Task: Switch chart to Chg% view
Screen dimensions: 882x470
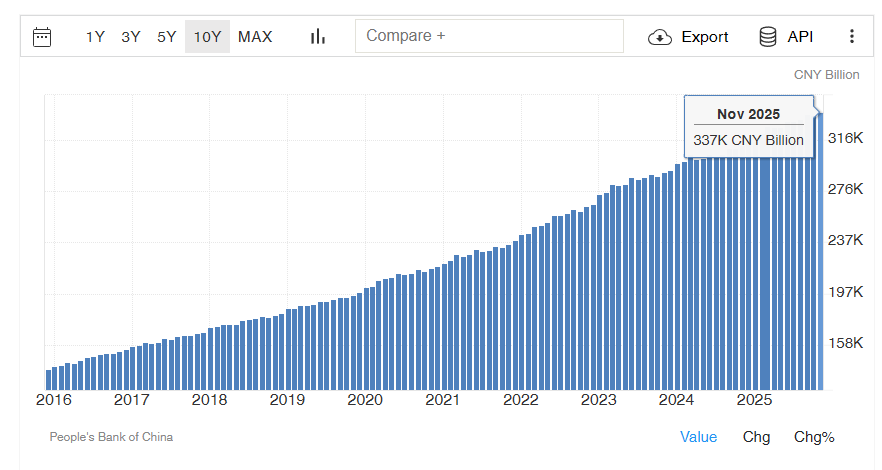Action: pyautogui.click(x=814, y=437)
